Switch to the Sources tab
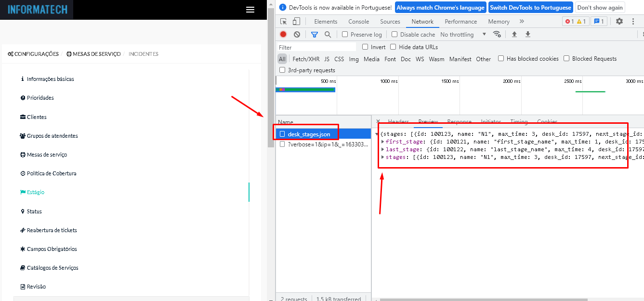This screenshot has width=644, height=301. (x=390, y=22)
